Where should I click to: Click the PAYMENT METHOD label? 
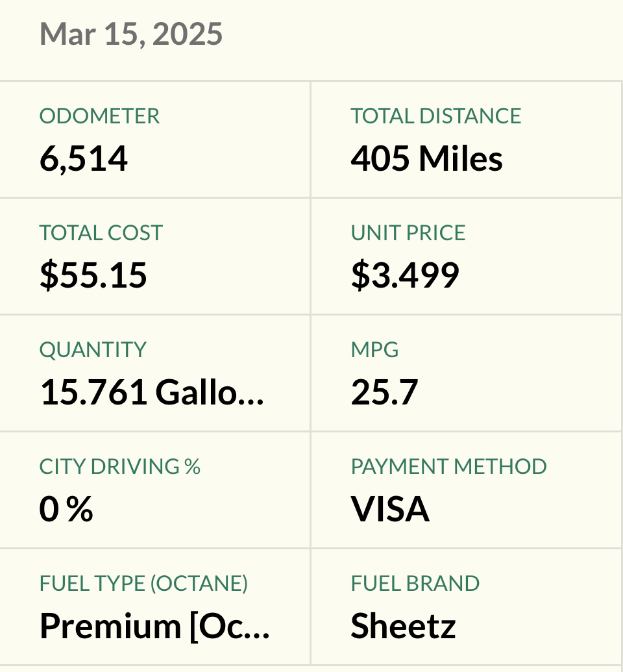click(x=448, y=466)
